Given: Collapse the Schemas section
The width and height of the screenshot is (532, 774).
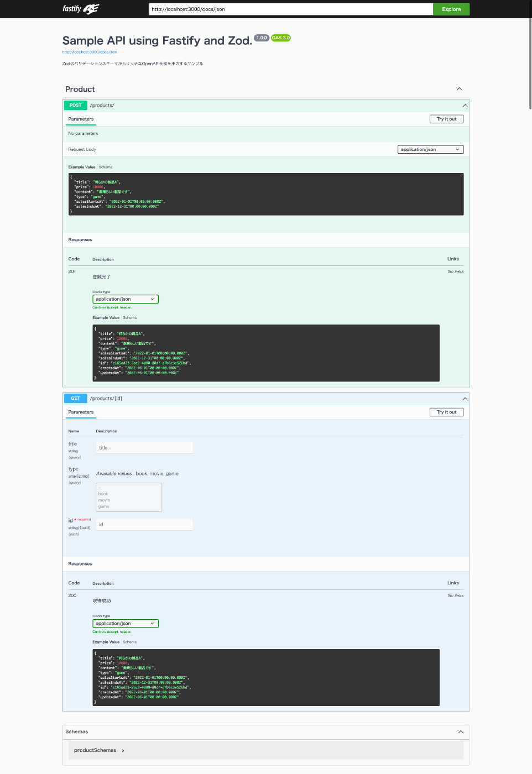Looking at the screenshot, I should (461, 732).
